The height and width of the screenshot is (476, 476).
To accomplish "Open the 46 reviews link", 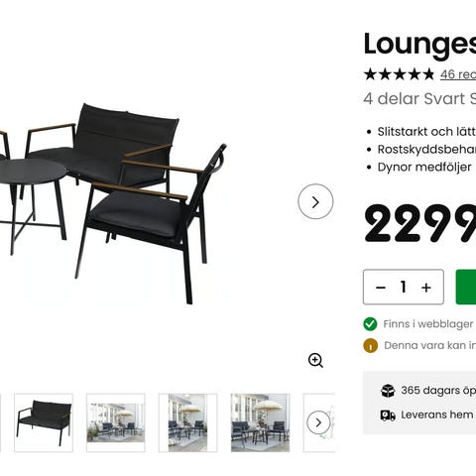I will click(x=458, y=74).
